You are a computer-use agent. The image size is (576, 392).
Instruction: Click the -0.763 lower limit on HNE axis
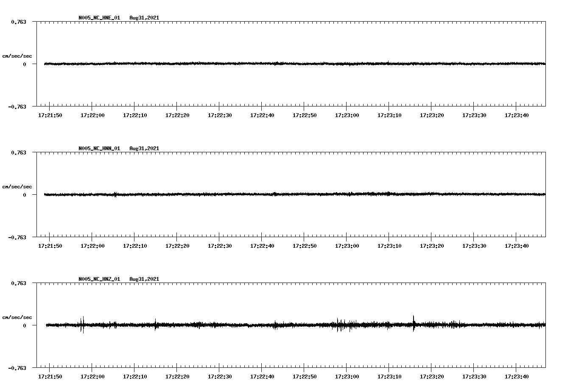click(17, 106)
